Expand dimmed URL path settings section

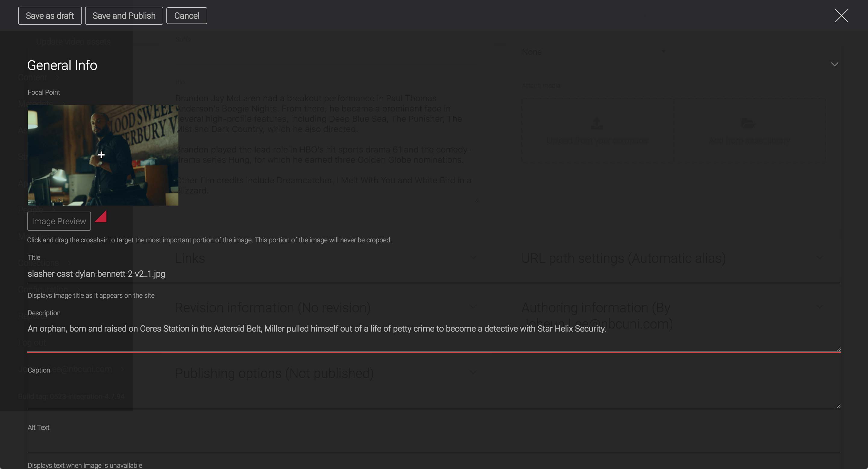coord(623,258)
